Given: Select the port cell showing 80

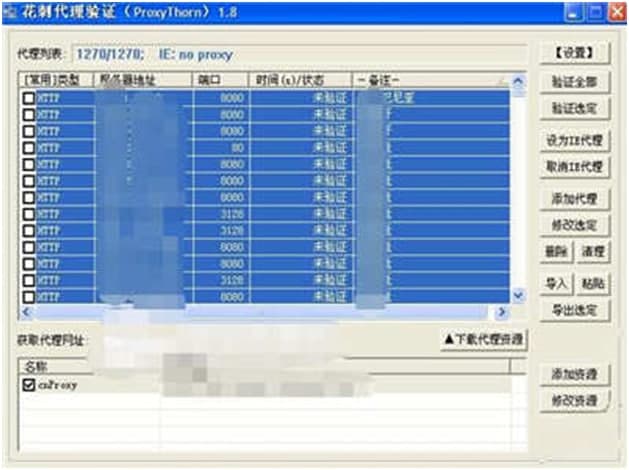Looking at the screenshot, I should 221,148.
